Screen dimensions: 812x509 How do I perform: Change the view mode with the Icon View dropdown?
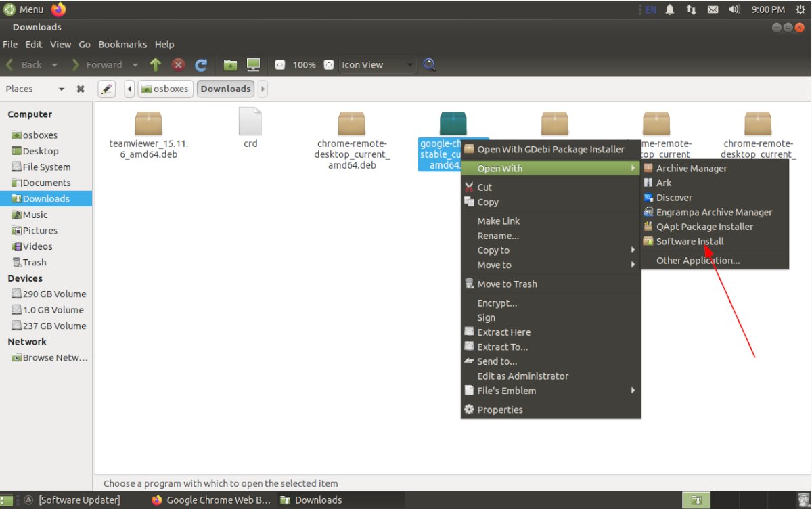(x=376, y=64)
